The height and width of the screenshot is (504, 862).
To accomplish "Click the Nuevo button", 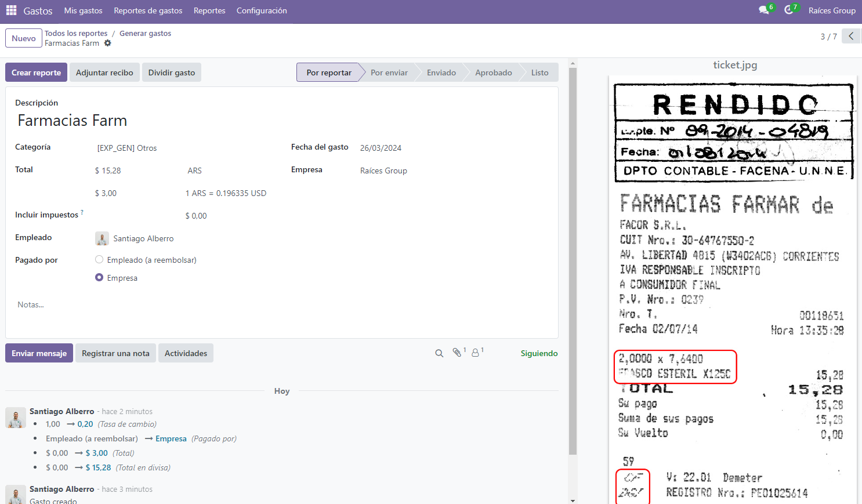I will [24, 38].
